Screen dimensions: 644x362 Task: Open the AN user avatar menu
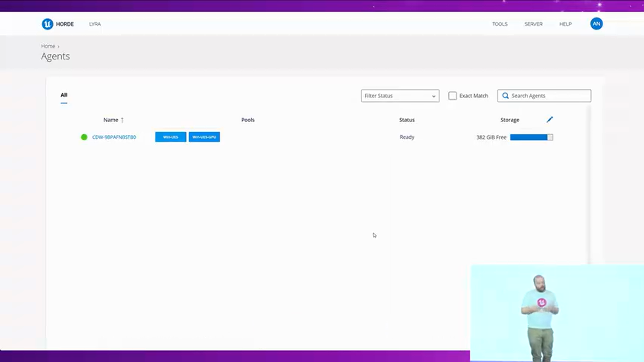click(x=596, y=24)
